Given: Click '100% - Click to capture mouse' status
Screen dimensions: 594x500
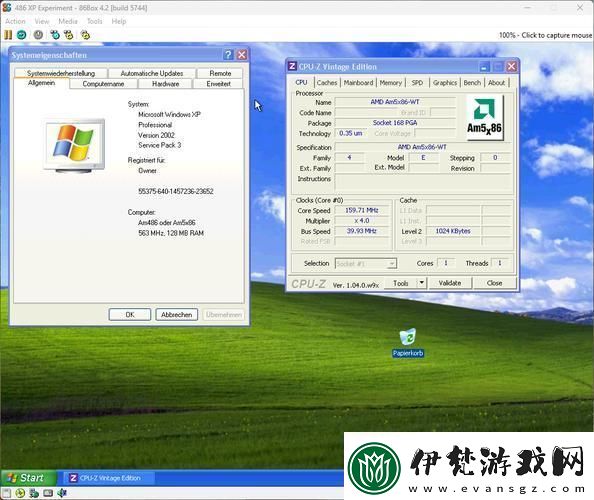Looking at the screenshot, I should 545,35.
